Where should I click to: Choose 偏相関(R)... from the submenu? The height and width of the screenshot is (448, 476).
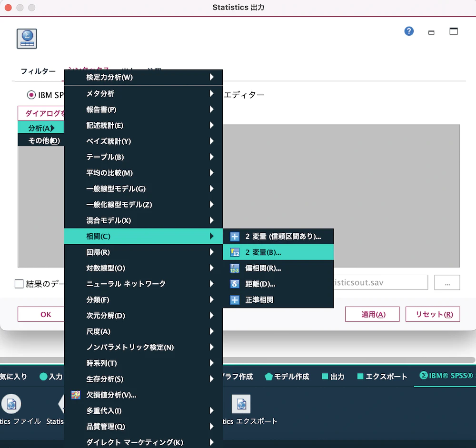coord(278,268)
